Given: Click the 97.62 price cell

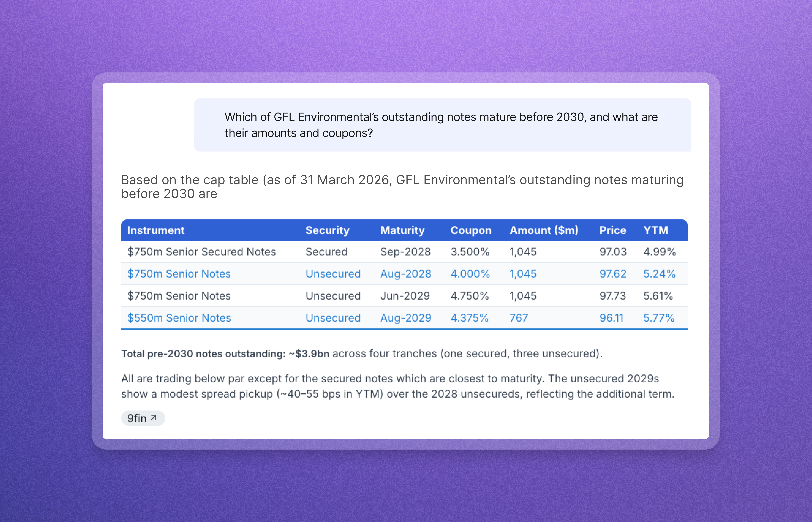Looking at the screenshot, I should click(613, 274).
